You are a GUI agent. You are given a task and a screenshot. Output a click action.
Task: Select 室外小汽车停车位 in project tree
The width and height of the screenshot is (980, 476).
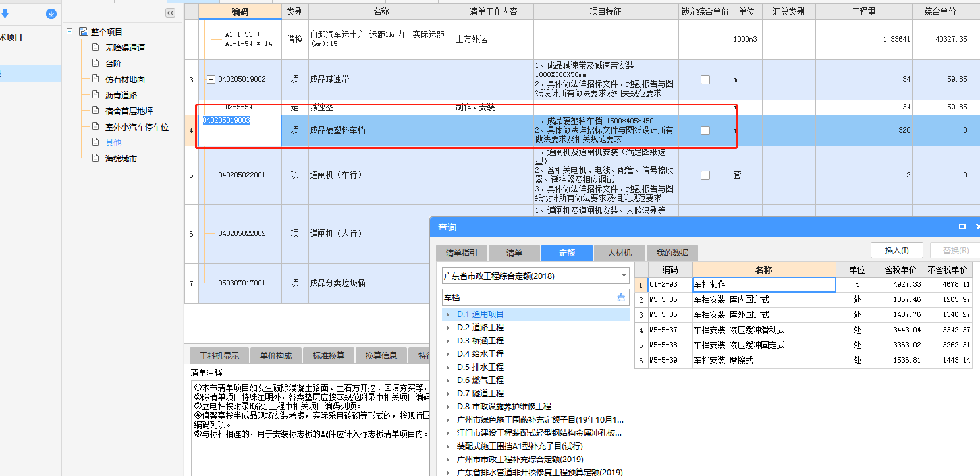137,127
